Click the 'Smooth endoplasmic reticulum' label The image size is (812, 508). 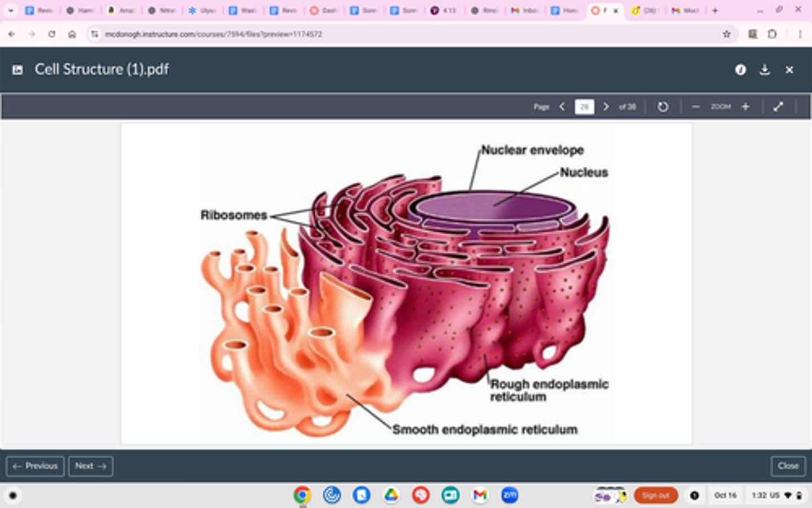[x=485, y=430]
